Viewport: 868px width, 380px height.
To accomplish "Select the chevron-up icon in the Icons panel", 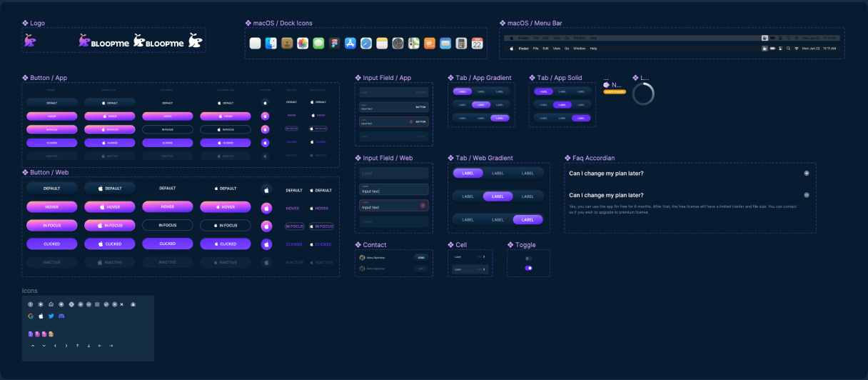I will (33, 346).
